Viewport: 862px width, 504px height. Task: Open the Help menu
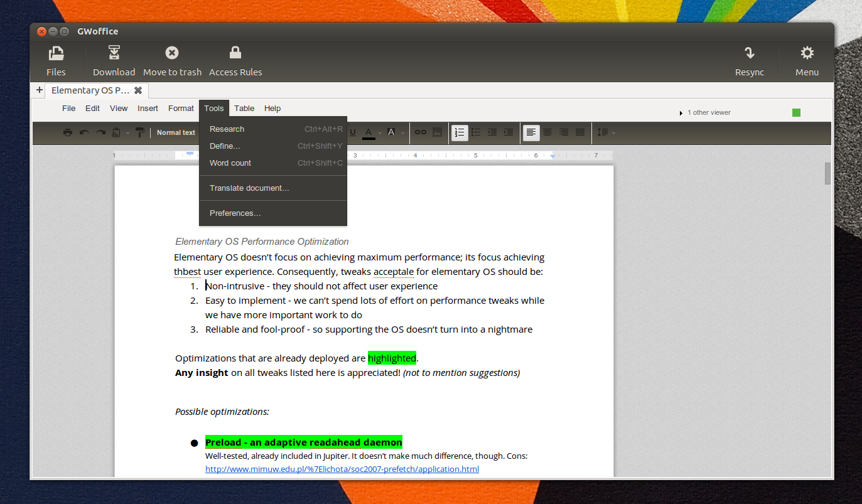272,108
